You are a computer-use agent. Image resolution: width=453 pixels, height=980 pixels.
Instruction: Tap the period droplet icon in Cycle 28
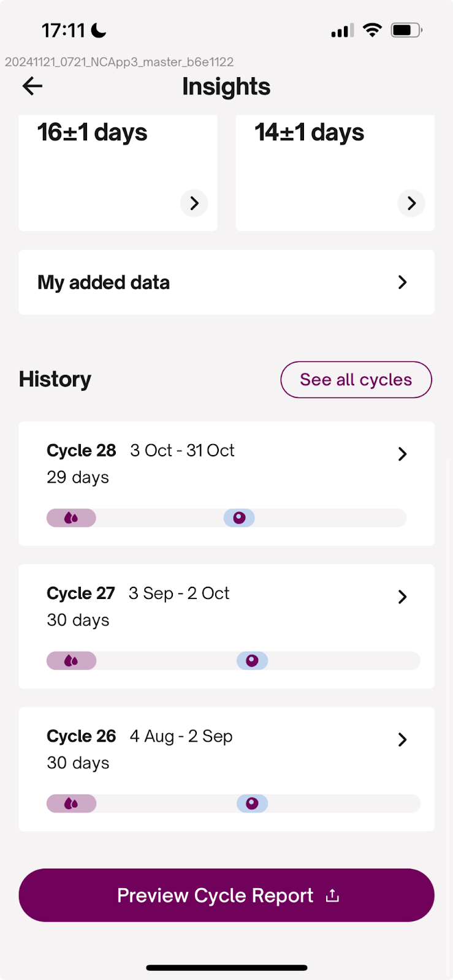tap(71, 518)
